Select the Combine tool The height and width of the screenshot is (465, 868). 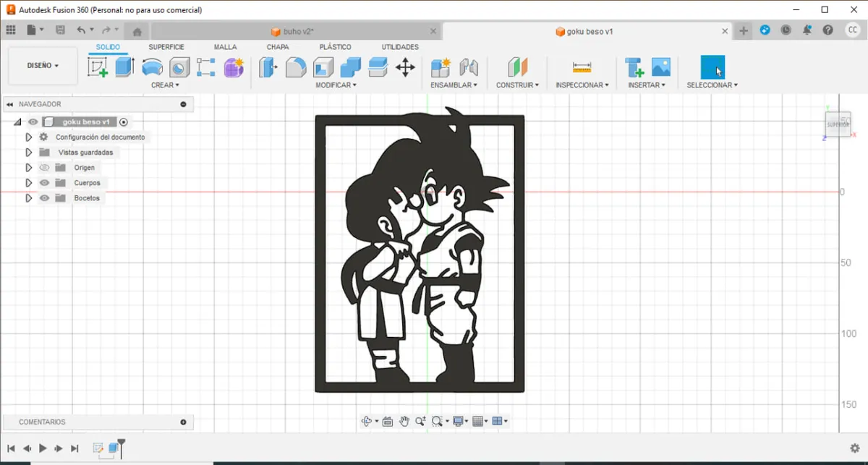pyautogui.click(x=350, y=67)
